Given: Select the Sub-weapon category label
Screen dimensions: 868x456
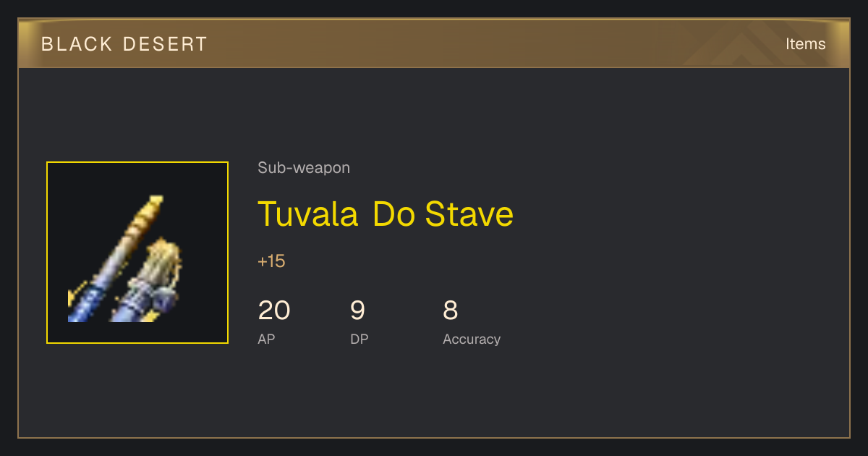Looking at the screenshot, I should pos(304,168).
